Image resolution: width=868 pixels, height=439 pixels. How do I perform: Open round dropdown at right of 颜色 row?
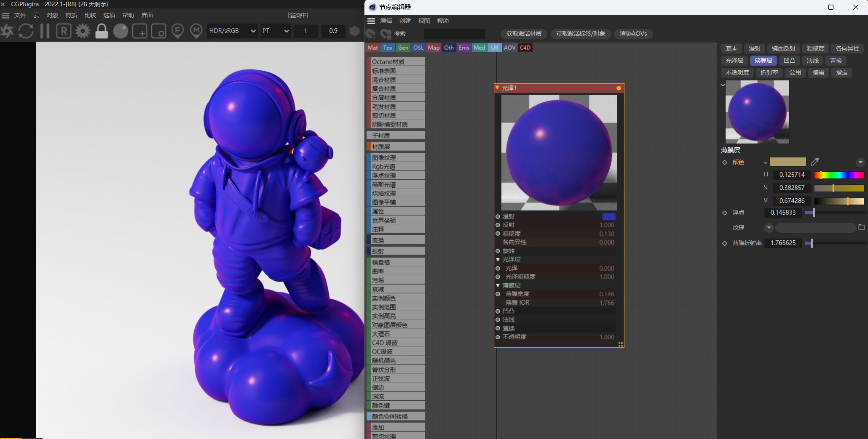(x=860, y=162)
